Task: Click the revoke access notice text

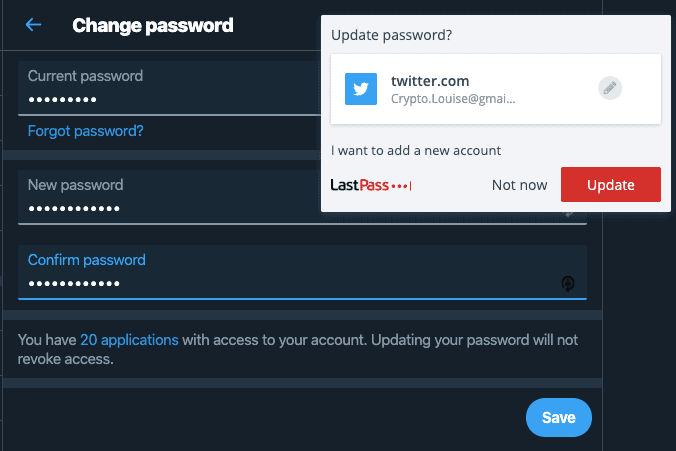Action: pyautogui.click(x=298, y=349)
